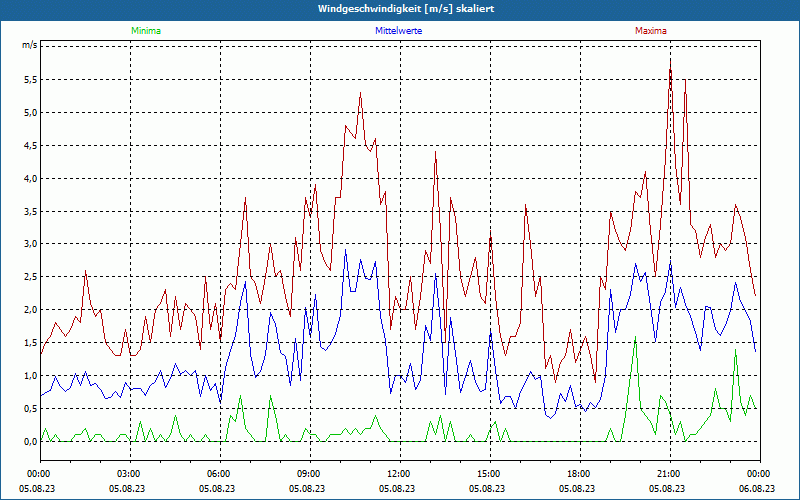Click the '5,0' y-axis value
This screenshot has width=800, height=500.
[32, 113]
